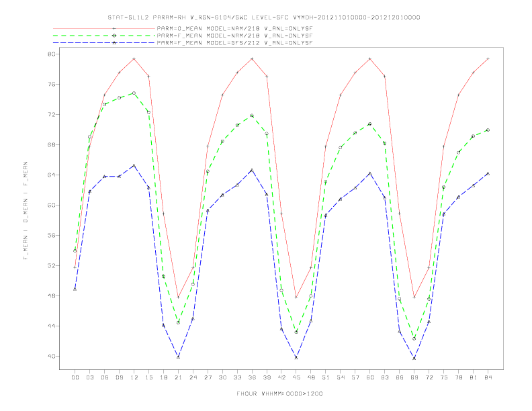This screenshot has height=411, width=532.
Task: Click forecast hour 51 on the x-axis
Action: tap(326, 377)
